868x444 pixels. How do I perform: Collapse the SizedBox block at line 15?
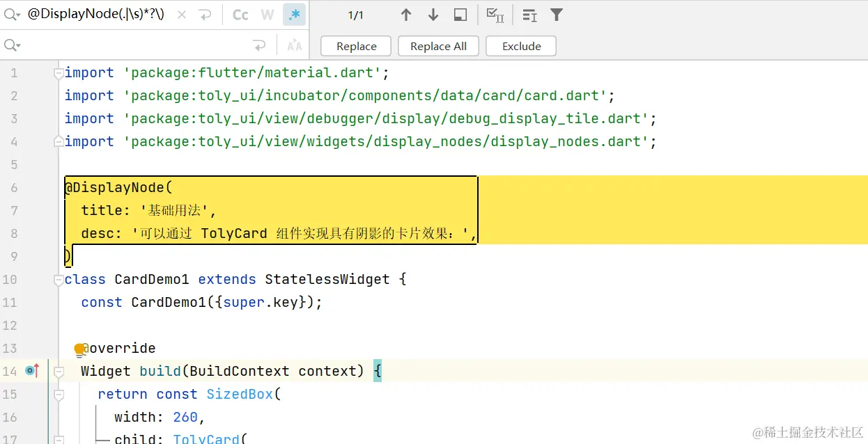point(59,395)
